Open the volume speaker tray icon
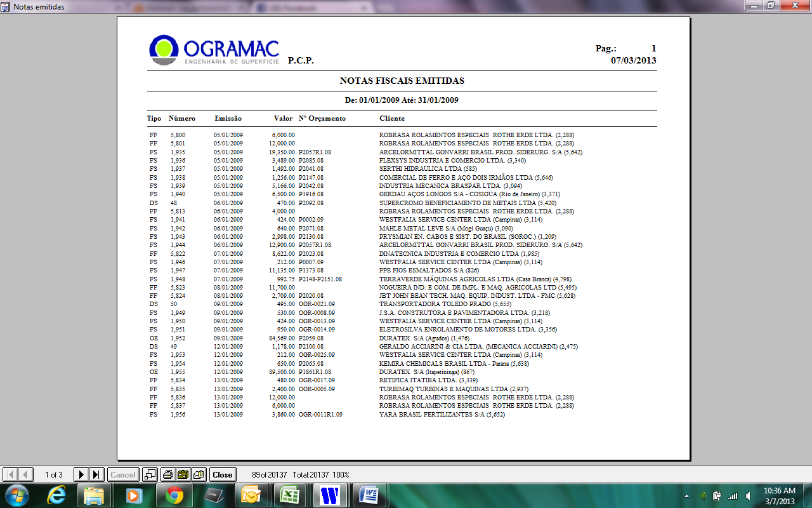Image resolution: width=812 pixels, height=508 pixels. pyautogui.click(x=749, y=495)
